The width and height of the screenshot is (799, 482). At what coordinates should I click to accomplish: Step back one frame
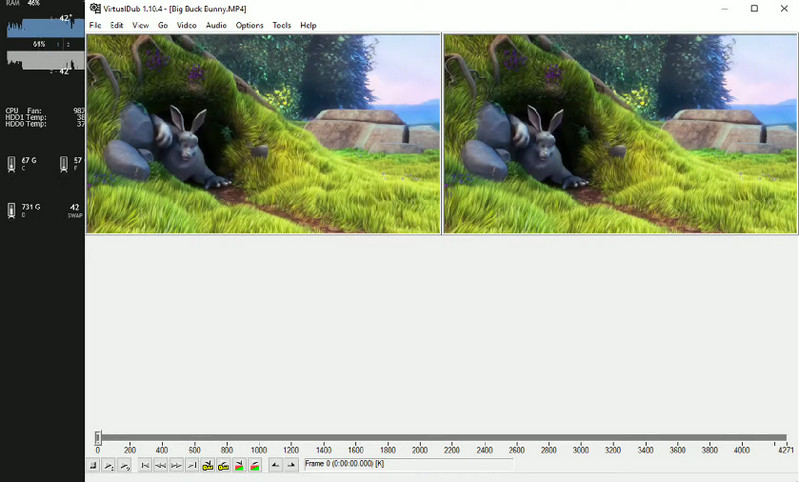coord(160,465)
